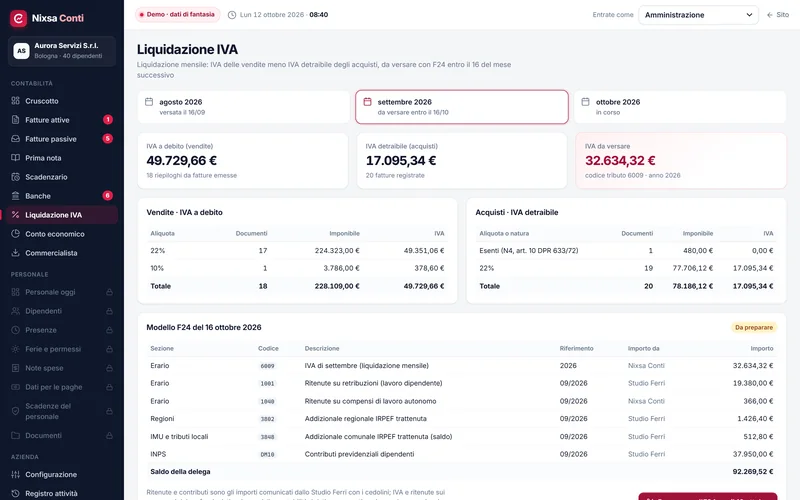Open Commercialista download icon
800x500 pixels.
(16, 253)
